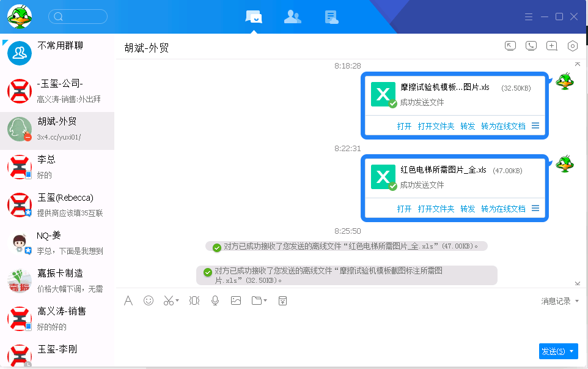Start a voice message with microphone icon
The image size is (588, 369).
pyautogui.click(x=215, y=300)
